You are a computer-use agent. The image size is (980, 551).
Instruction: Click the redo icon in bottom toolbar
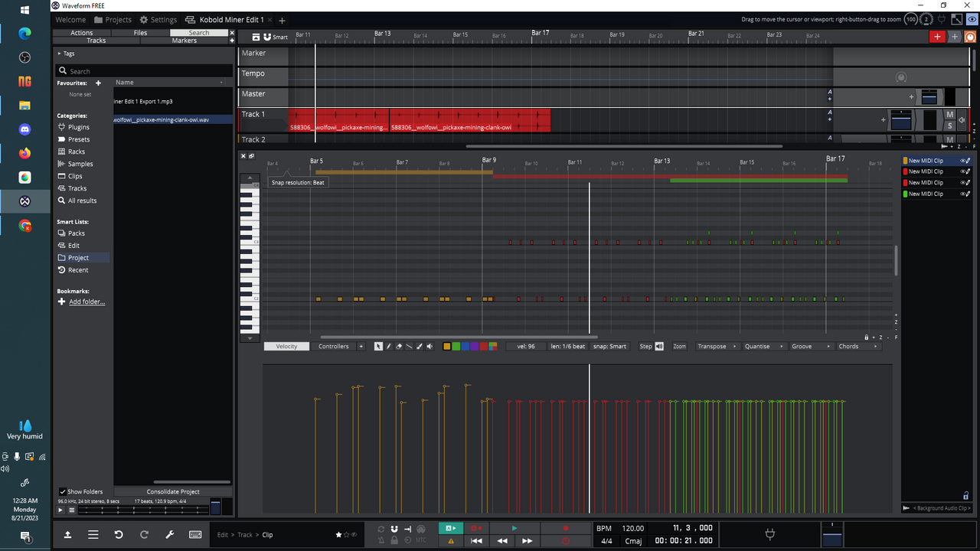pyautogui.click(x=144, y=535)
